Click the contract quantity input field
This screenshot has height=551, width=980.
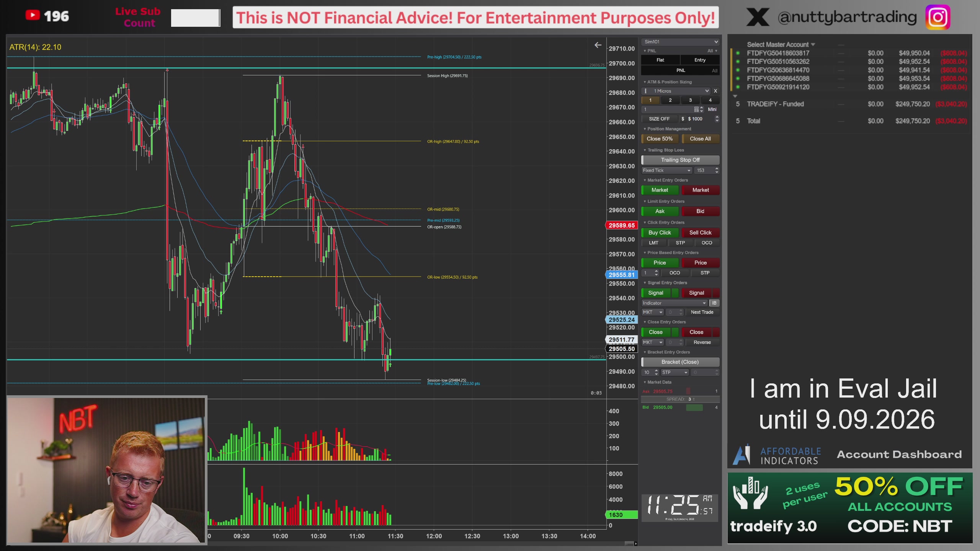(667, 109)
